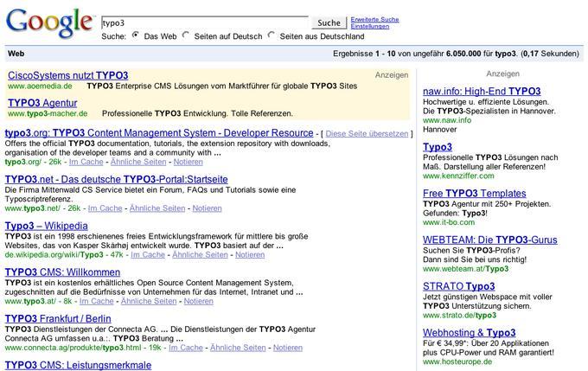Open the typo3.org Developer Resource result
Viewport: 588px width, 371px height.
[x=159, y=133]
